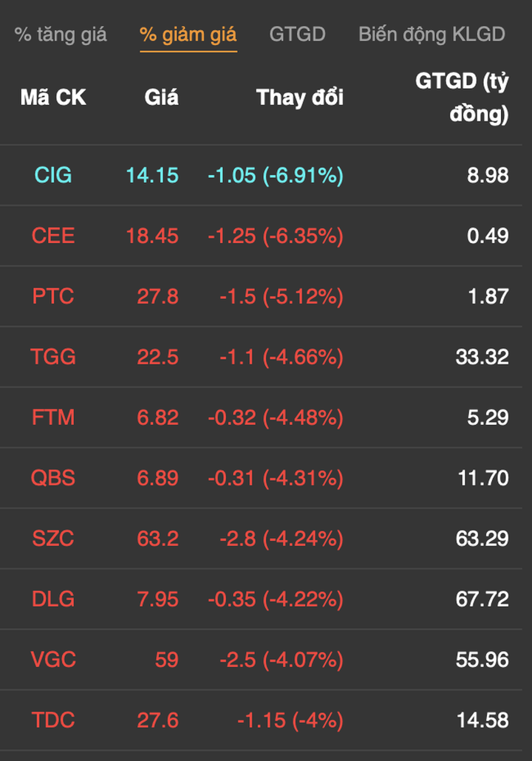The width and height of the screenshot is (532, 761).
Task: Open the FTM stock symbol
Action: (53, 417)
